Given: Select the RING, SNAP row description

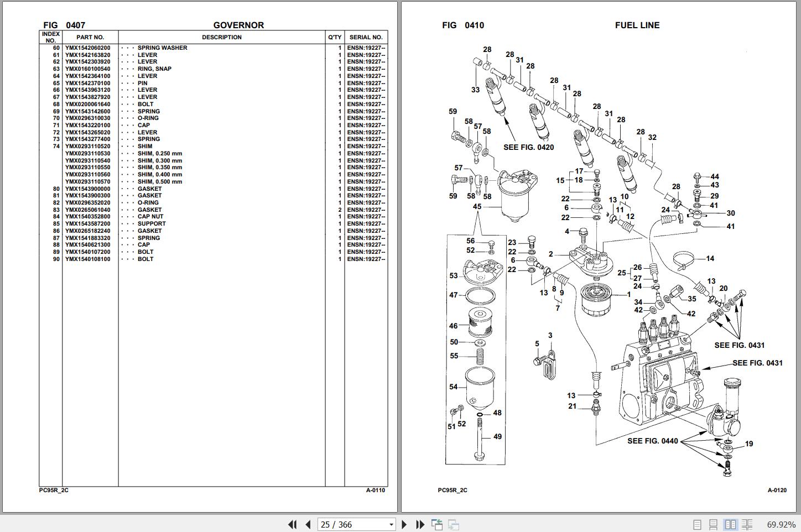Looking at the screenshot, I should [x=154, y=69].
